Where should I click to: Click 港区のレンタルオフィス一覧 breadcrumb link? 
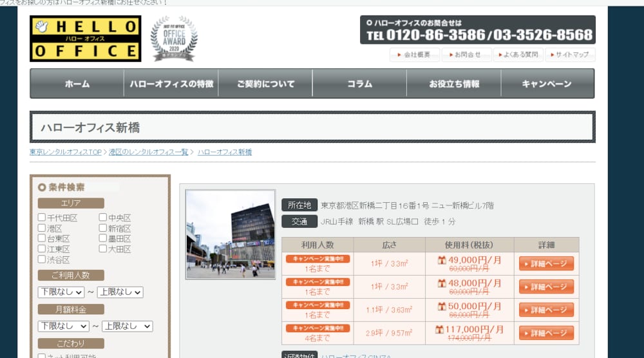pos(148,152)
